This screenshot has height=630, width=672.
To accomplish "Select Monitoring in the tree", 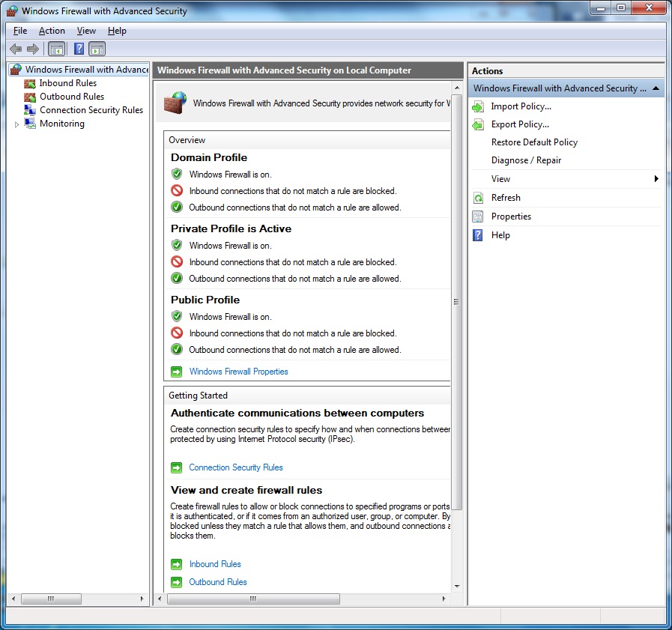I will [x=62, y=124].
